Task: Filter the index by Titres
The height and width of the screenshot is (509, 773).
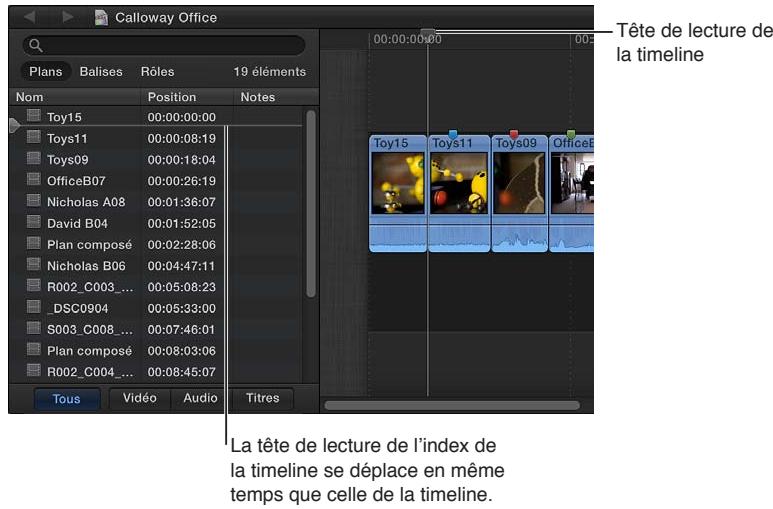Action: click(263, 398)
